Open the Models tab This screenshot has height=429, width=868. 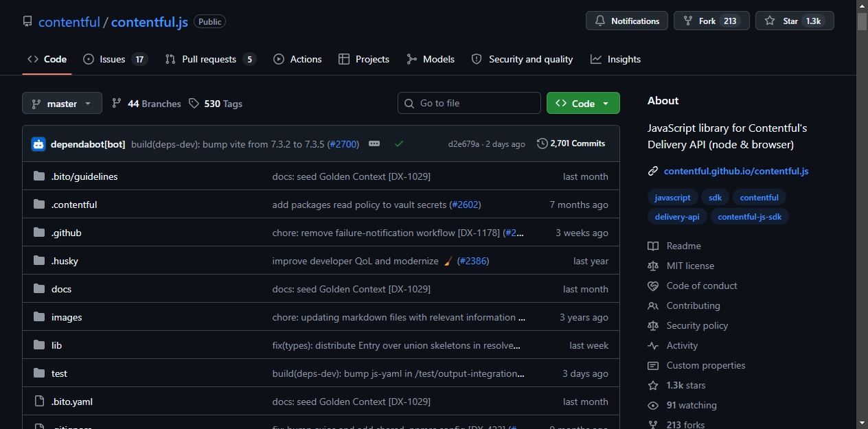pyautogui.click(x=431, y=59)
